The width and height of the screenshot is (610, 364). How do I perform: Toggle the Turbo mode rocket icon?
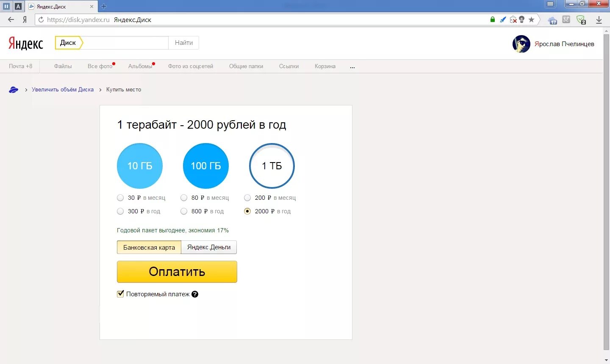tap(503, 19)
